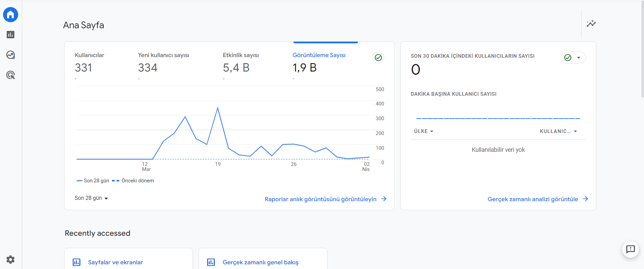Click the chart peak near 19 Mar
This screenshot has width=644, height=269.
pyautogui.click(x=218, y=108)
